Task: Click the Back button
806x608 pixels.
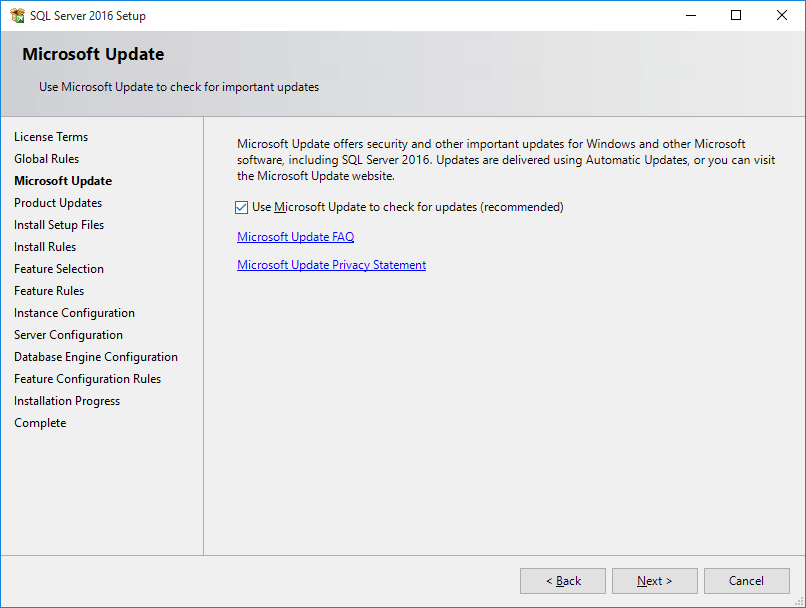Action: (x=562, y=580)
